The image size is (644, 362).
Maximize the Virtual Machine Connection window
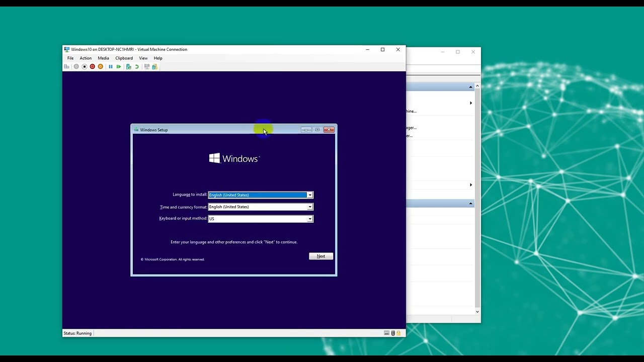(383, 49)
